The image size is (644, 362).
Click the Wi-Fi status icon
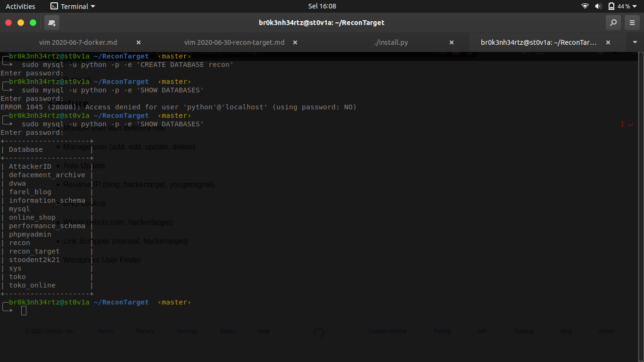[585, 6]
